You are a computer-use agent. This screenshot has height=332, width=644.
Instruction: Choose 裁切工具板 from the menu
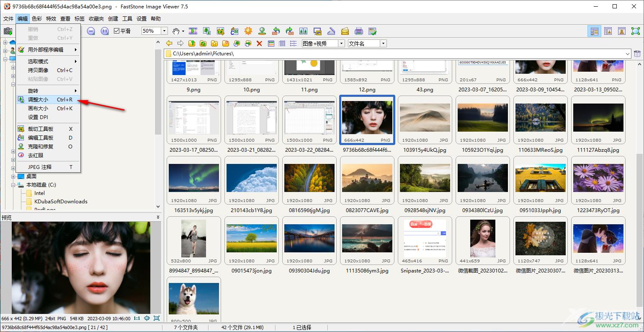48,129
